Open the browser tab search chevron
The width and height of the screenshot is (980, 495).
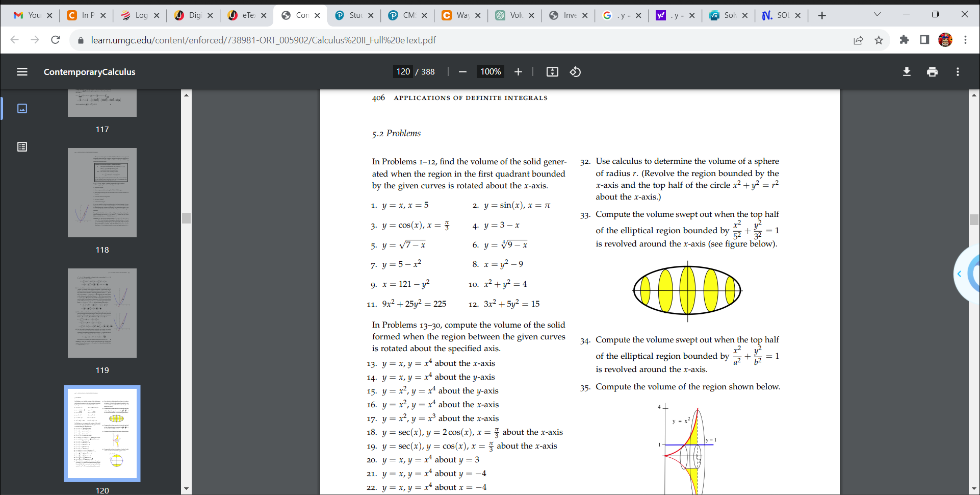[x=878, y=15]
